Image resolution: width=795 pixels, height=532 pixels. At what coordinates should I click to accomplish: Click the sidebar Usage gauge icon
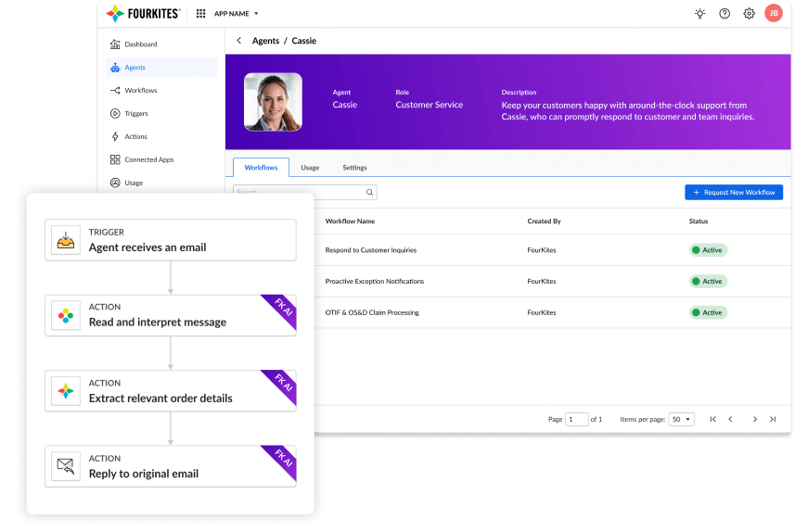click(115, 183)
